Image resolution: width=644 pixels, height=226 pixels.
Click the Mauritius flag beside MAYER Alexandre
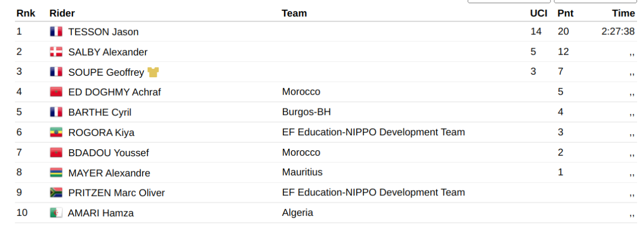coord(56,173)
